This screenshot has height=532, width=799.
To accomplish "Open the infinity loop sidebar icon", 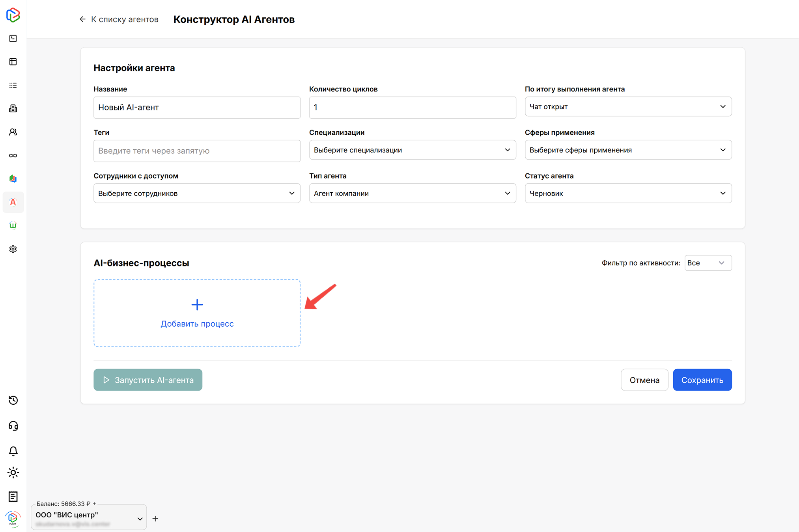I will (x=13, y=155).
